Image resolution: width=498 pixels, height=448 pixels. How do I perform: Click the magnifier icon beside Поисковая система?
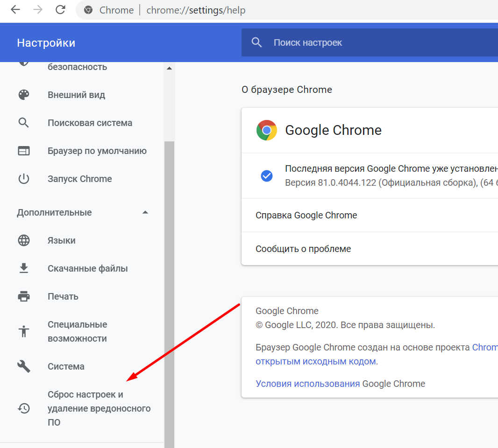24,123
